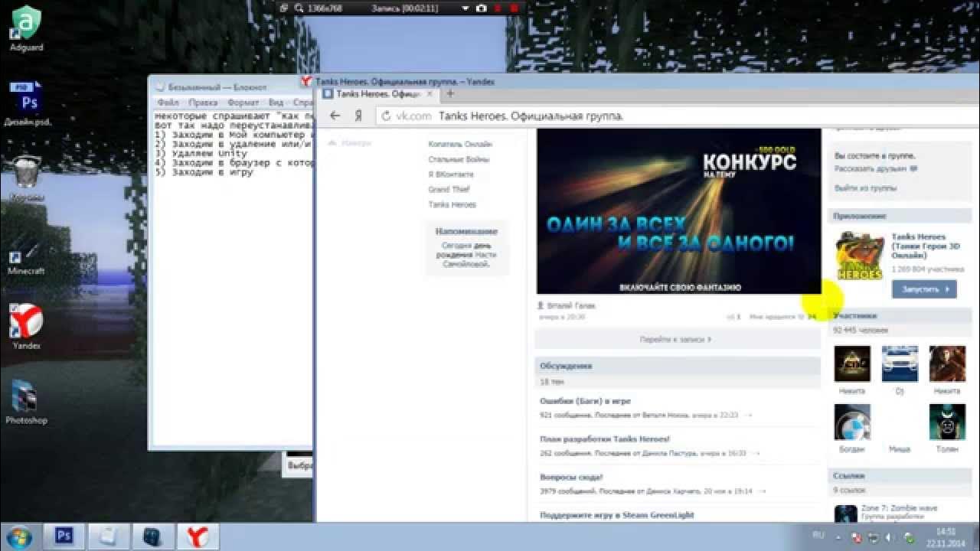This screenshot has height=551, width=980.
Task: Open Я ВКонтакте sidebar link
Action: 451,174
